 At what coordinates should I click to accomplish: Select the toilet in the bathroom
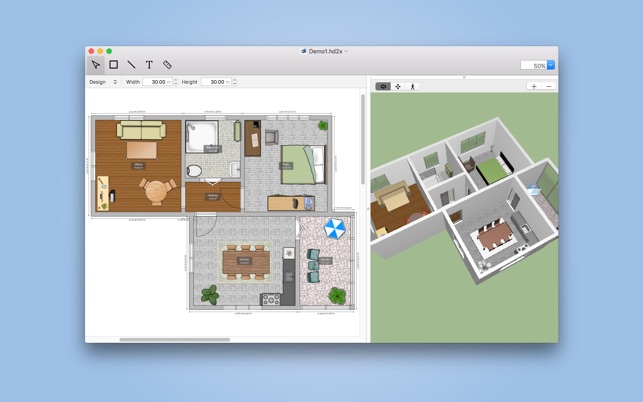click(194, 171)
